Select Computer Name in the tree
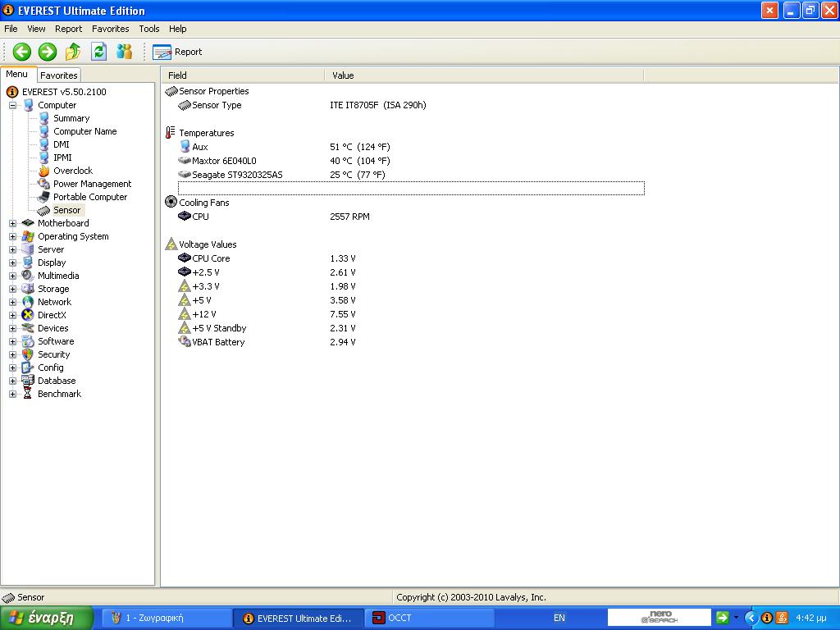840x630 pixels. tap(84, 131)
